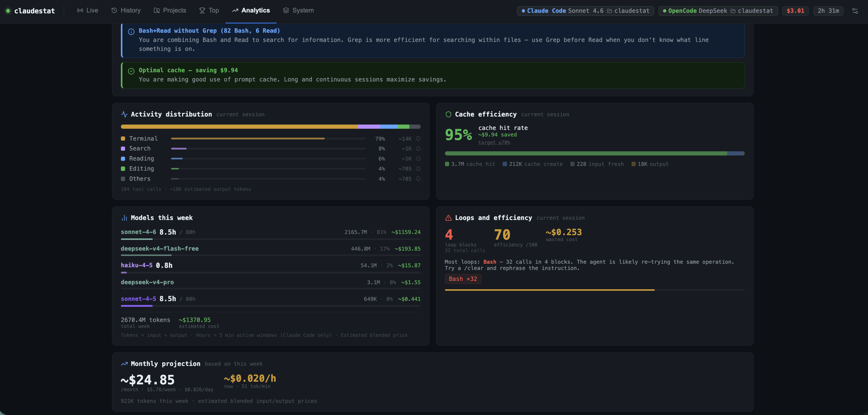Click the top stacked activity distribution bar
This screenshot has height=415, width=868.
(x=271, y=127)
